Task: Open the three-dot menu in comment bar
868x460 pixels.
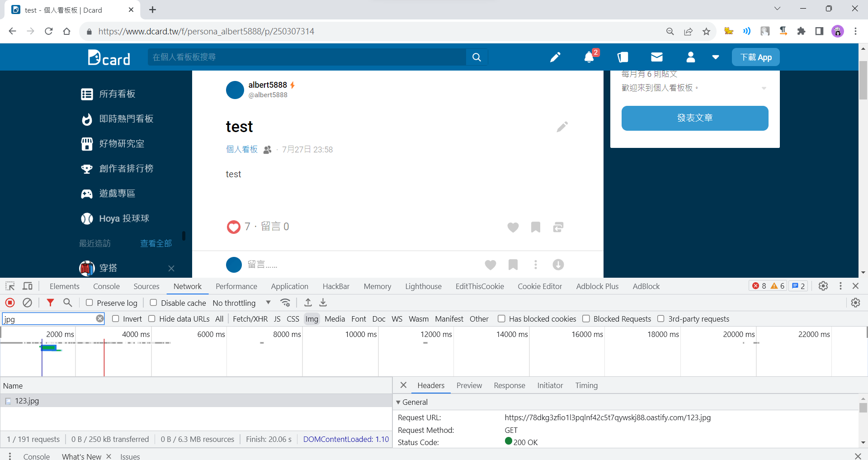Action: click(536, 265)
